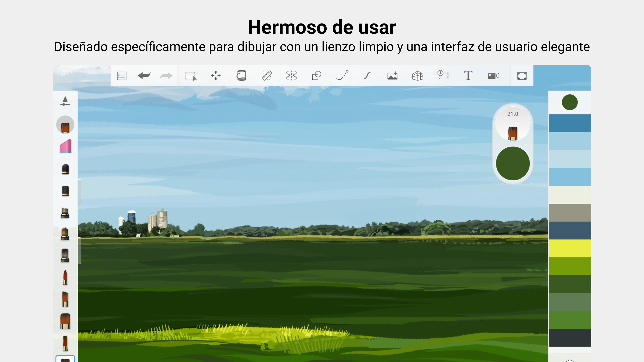
Task: Choose the red pointed fine brush
Action: [x=65, y=277]
